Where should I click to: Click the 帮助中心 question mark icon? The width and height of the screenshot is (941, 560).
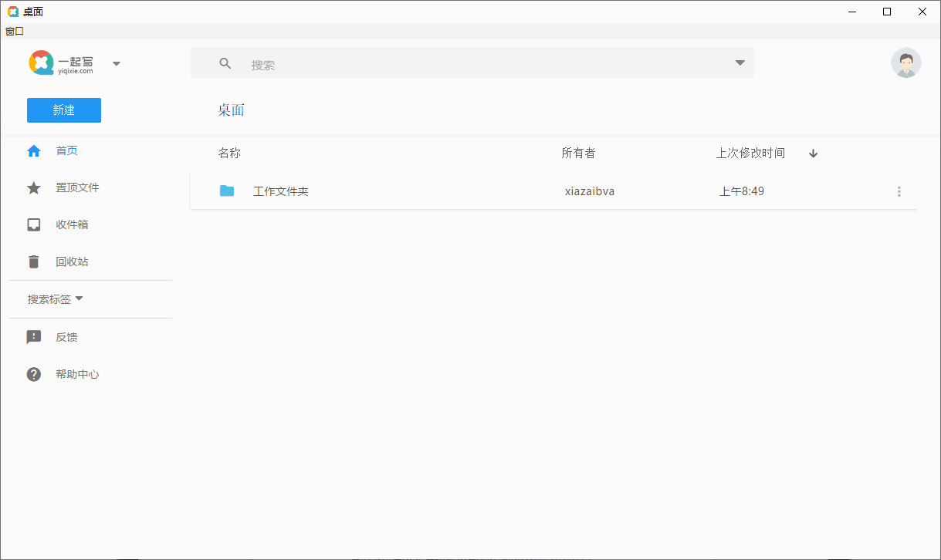(x=34, y=374)
